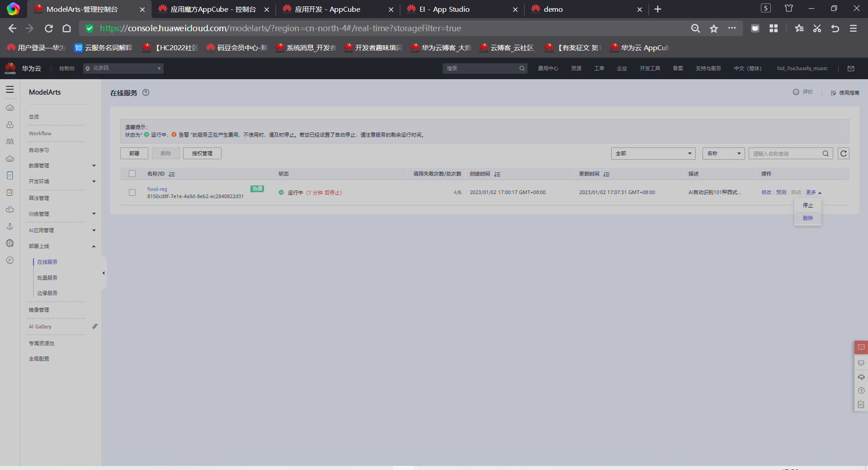Click the help circle icon on right edge

[x=861, y=390]
